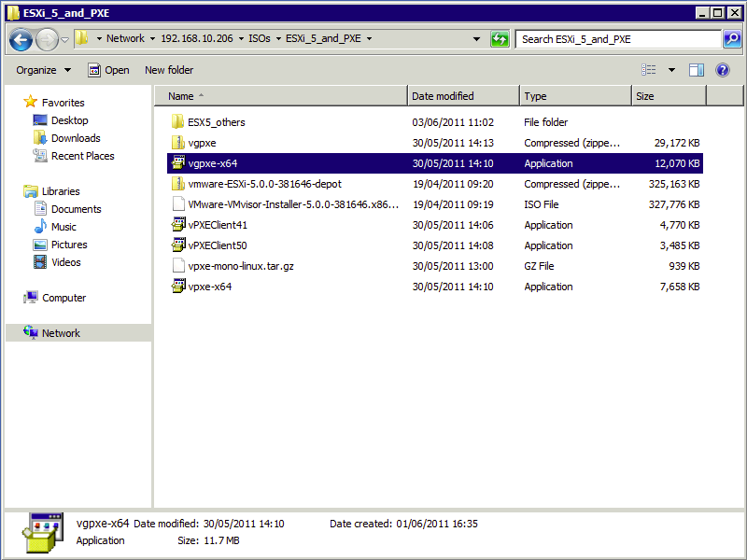Open Recent Places in navigation pane
747x560 pixels.
point(74,156)
